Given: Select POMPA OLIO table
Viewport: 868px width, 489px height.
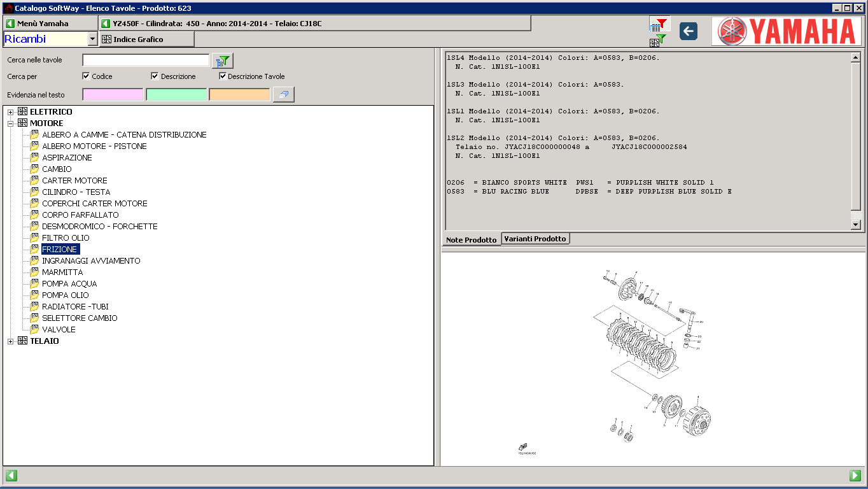Looking at the screenshot, I should 66,295.
